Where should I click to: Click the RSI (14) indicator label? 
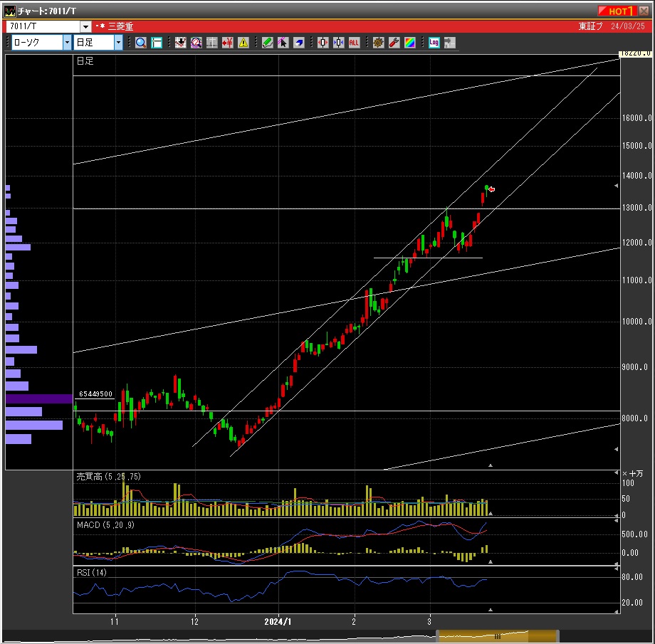point(91,573)
